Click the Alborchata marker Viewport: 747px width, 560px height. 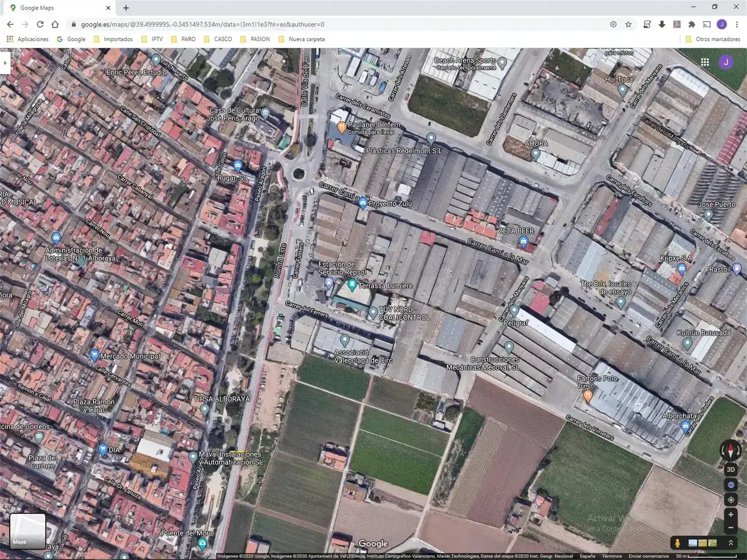(x=685, y=426)
